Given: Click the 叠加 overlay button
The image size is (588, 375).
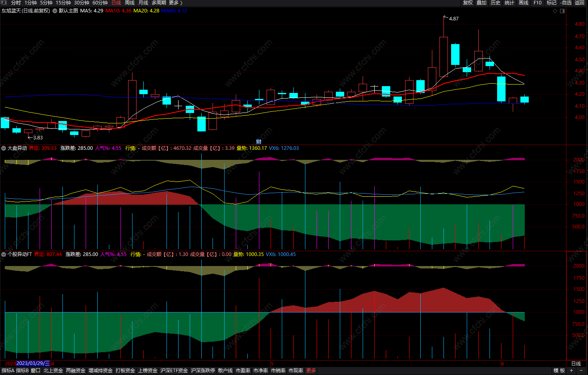Looking at the screenshot, I should point(482,3).
